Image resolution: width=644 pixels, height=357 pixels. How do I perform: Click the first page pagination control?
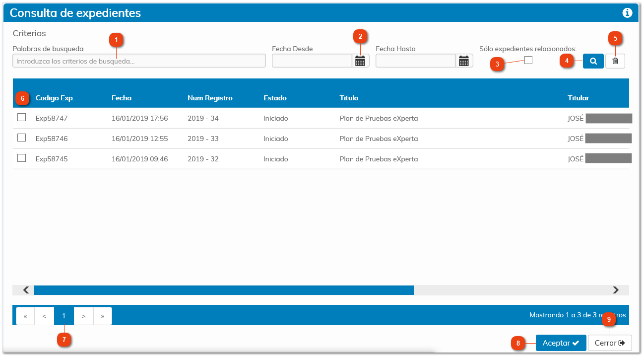64,316
